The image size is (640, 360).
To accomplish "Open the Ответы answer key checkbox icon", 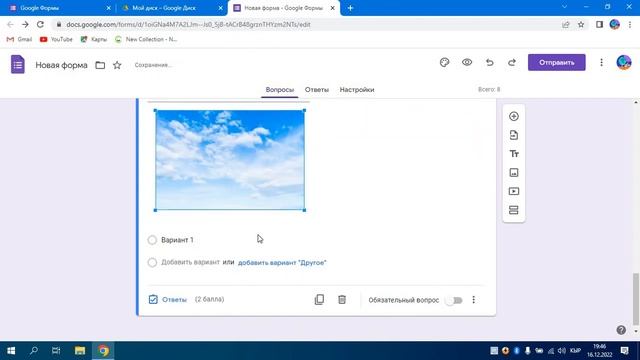I will coord(153,300).
